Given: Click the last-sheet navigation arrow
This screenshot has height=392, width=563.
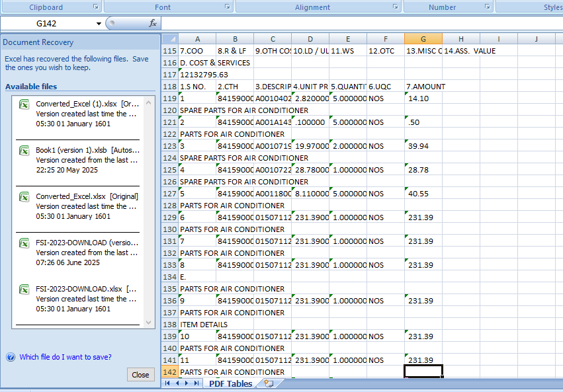Looking at the screenshot, I should coord(195,383).
